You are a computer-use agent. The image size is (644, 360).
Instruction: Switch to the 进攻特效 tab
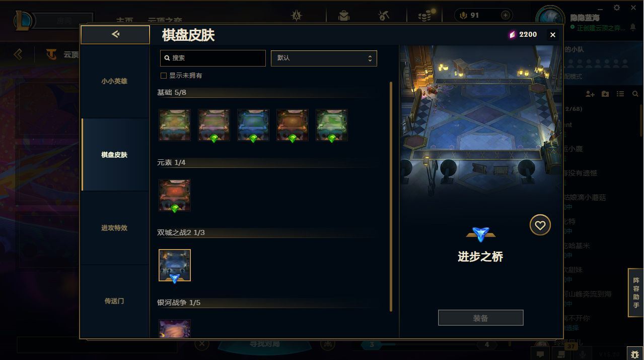coord(114,228)
